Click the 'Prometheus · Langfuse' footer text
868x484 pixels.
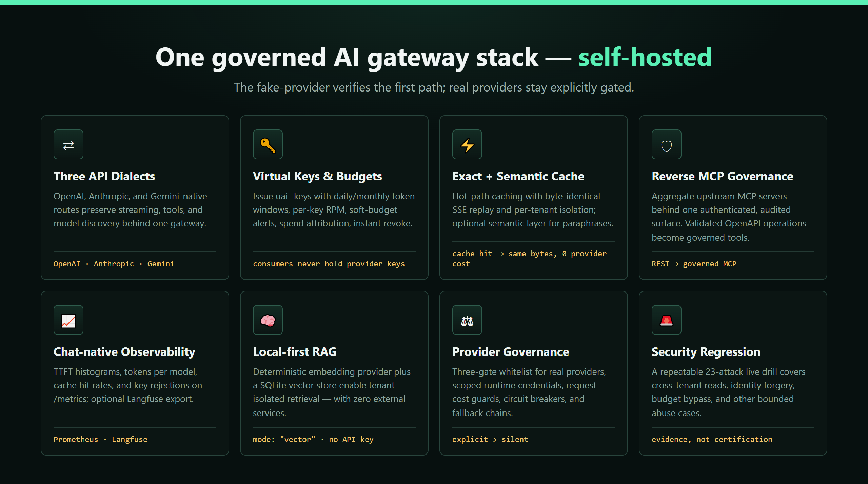click(x=100, y=439)
